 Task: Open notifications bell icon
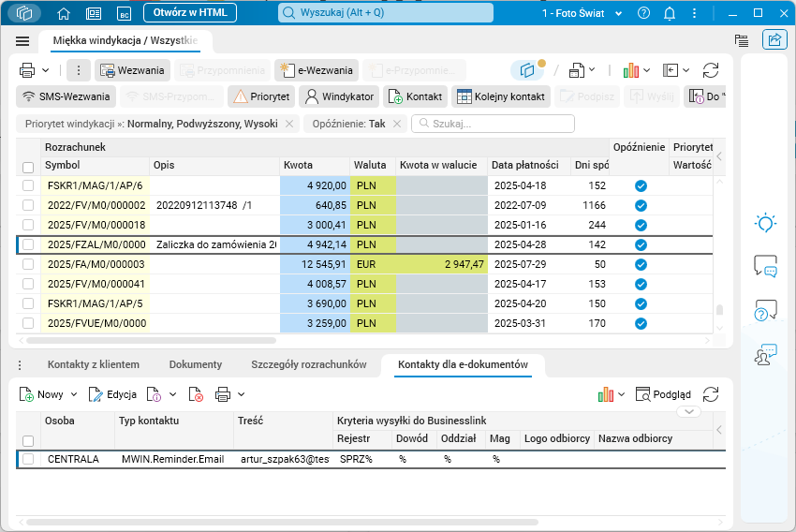pos(670,14)
